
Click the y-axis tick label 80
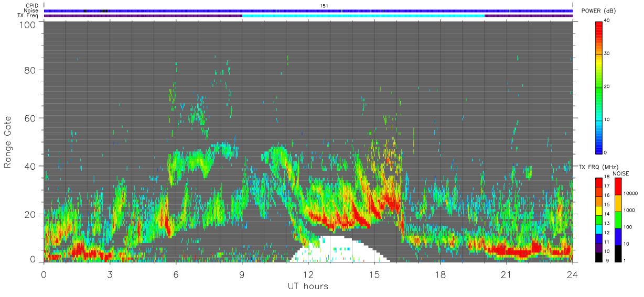30,70
